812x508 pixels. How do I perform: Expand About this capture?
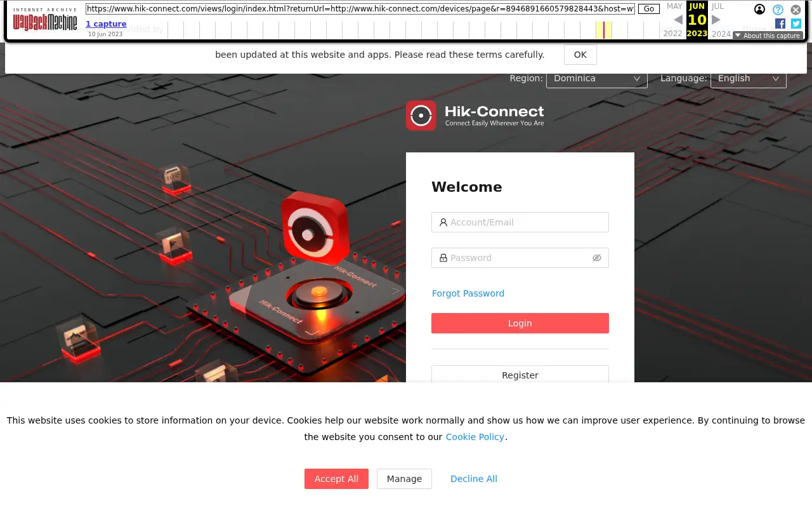768,36
